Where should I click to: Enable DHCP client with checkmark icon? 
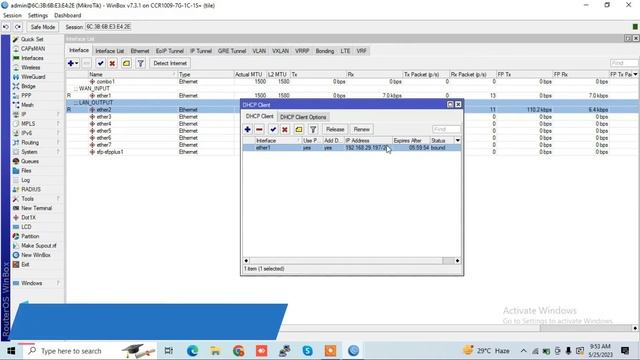coord(273,129)
